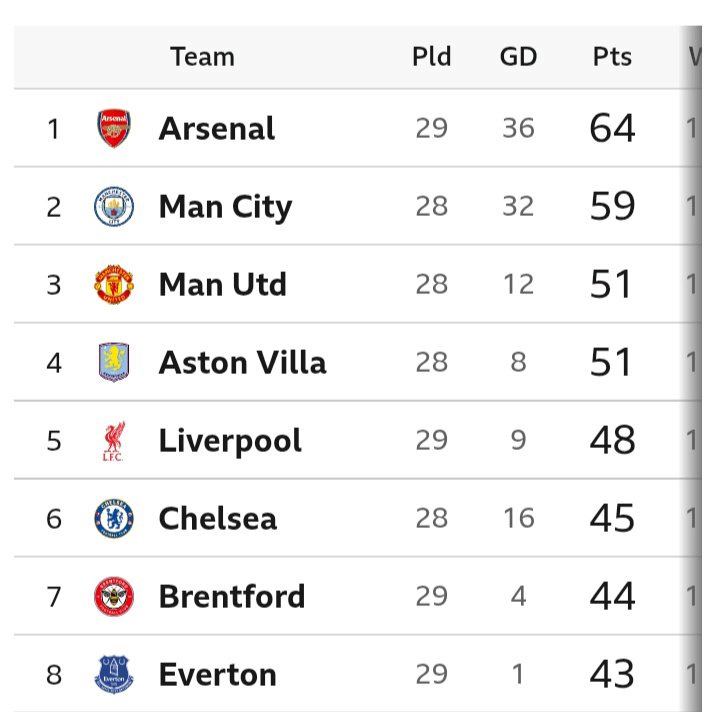Click the Arsenal club crest
Image resolution: width=716 pixels, height=712 pixels.
[x=113, y=129]
